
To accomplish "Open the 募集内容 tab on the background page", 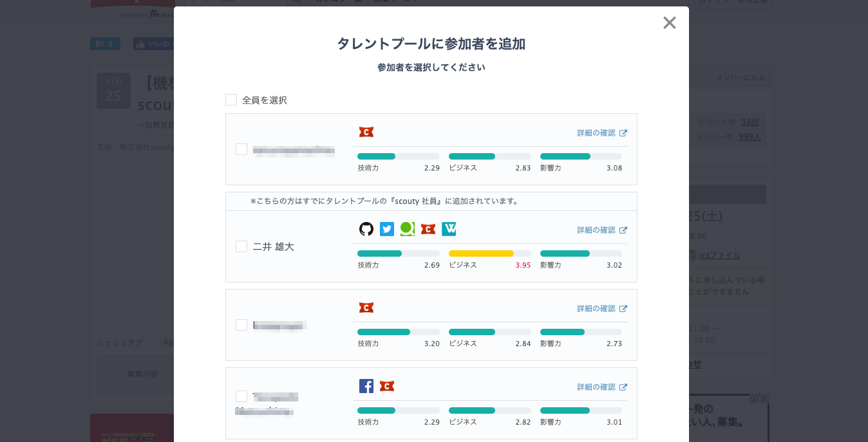I will point(142,374).
